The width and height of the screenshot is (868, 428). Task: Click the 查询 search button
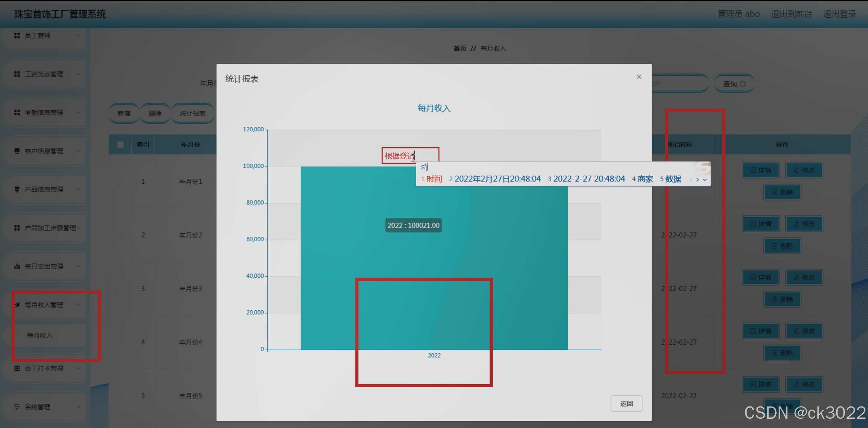click(734, 84)
